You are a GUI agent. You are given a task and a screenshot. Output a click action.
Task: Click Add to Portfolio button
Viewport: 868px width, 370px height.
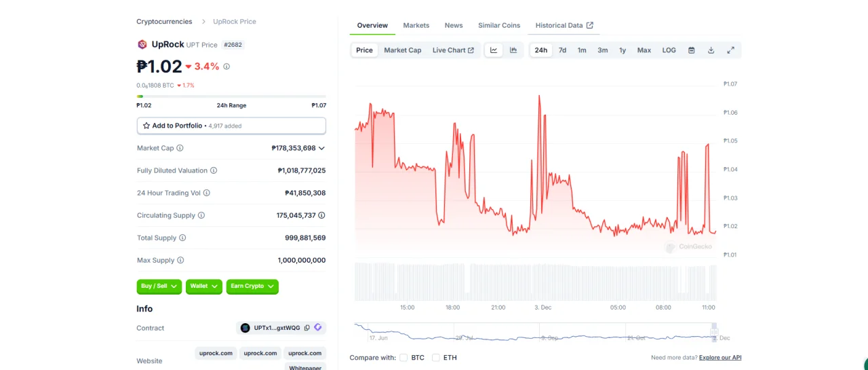[231, 126]
